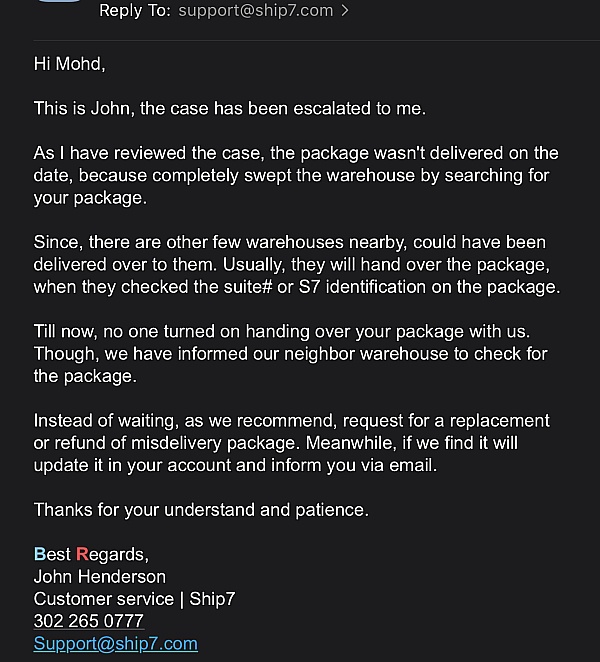Click the paragraph starting "Instead of waiting"

click(290, 442)
